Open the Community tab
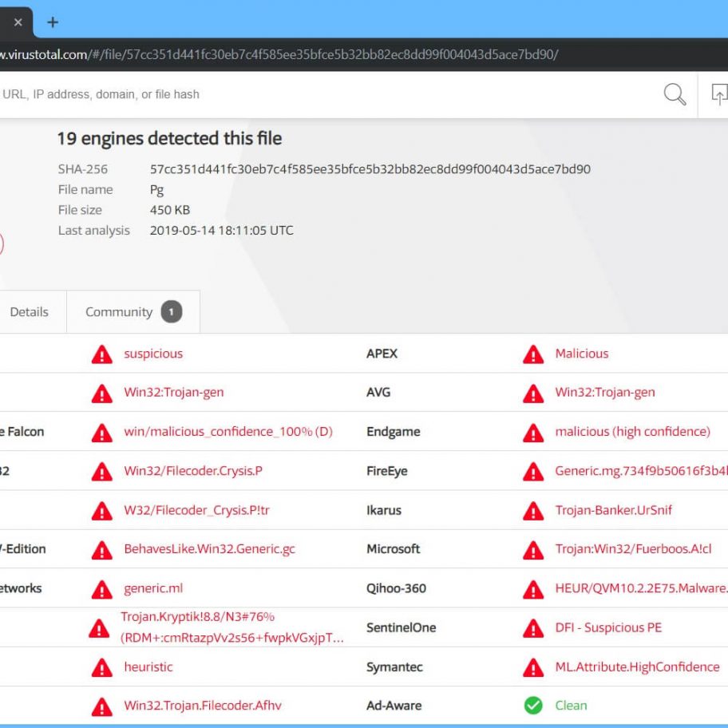Image resolution: width=728 pixels, height=728 pixels. (x=121, y=312)
